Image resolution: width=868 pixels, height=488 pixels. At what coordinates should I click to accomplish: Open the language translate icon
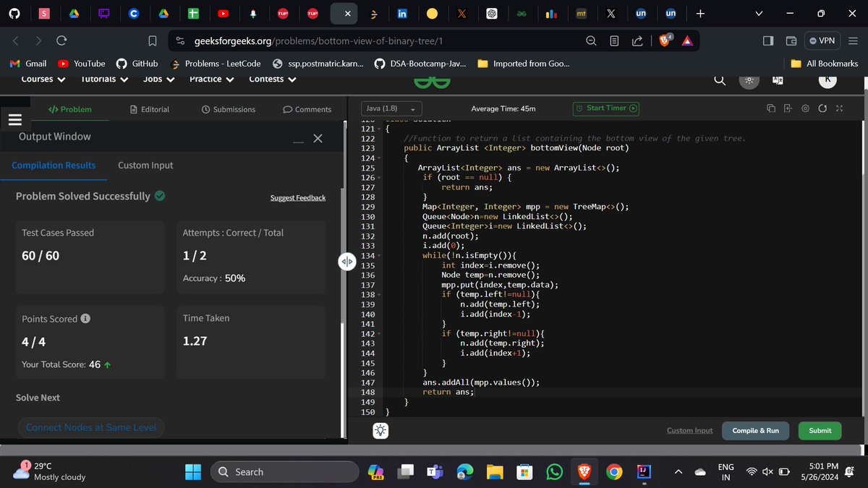coord(778,80)
